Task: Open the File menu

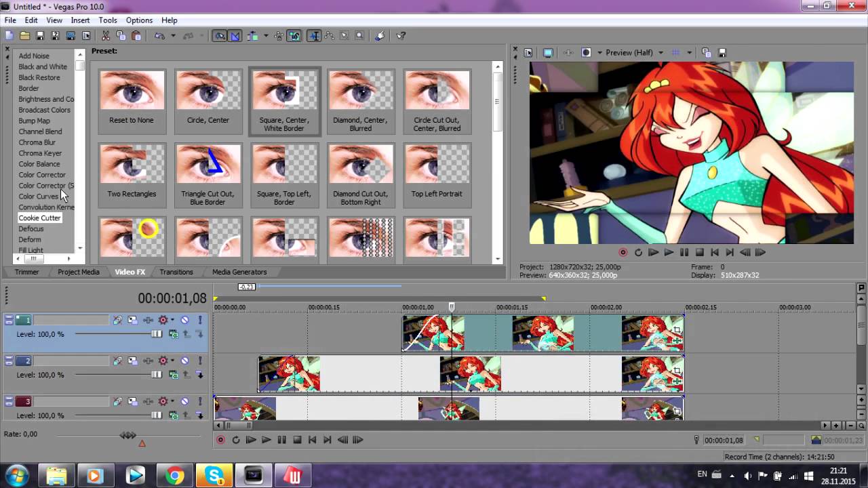Action: [x=10, y=20]
